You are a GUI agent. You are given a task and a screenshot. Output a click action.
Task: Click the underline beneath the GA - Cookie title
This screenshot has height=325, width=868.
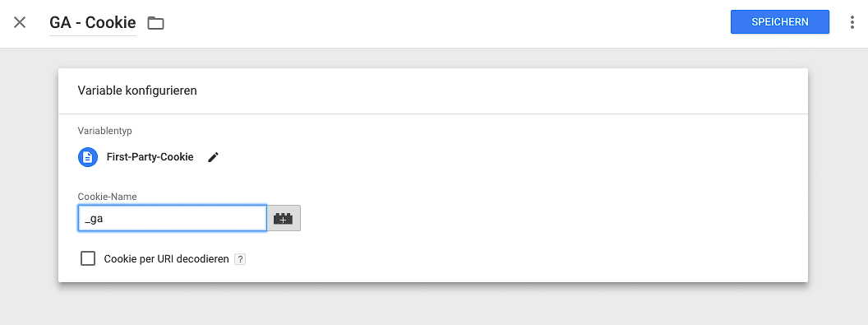pos(92,36)
